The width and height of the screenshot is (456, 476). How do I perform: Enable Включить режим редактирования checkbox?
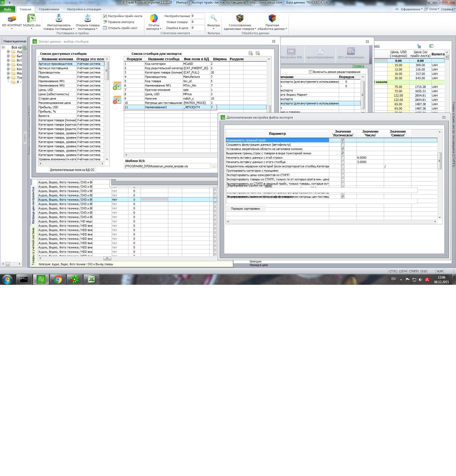point(311,72)
